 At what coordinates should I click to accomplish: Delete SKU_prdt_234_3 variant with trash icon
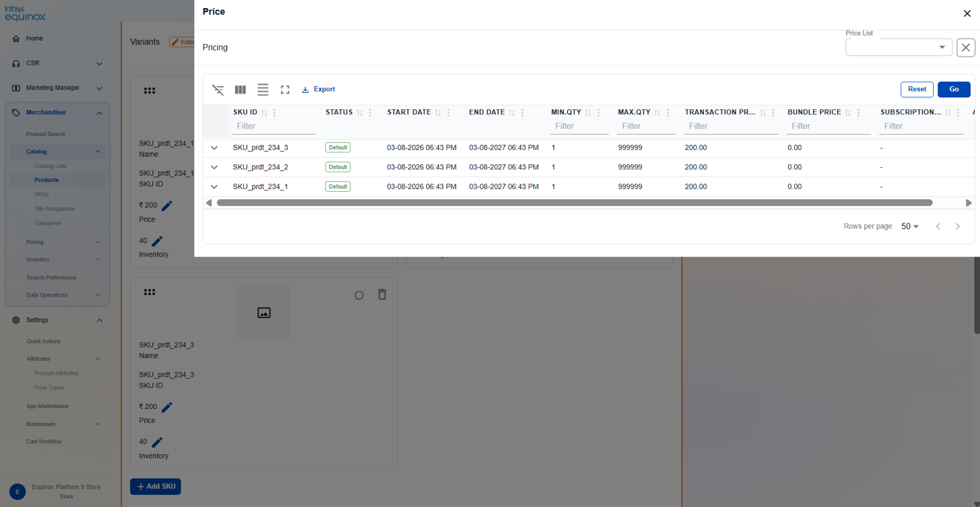click(382, 294)
